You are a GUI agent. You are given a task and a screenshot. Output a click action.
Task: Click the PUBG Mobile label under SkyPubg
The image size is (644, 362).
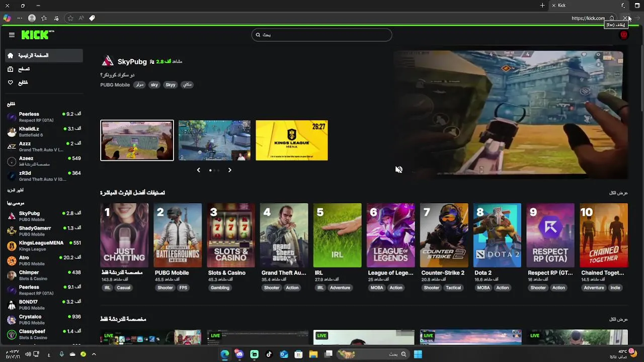coord(115,85)
